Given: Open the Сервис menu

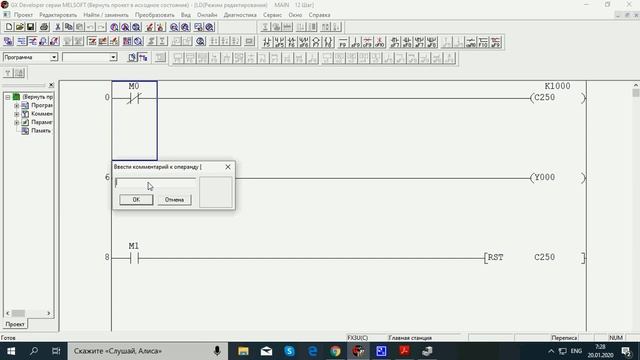Looking at the screenshot, I should click(x=272, y=15).
